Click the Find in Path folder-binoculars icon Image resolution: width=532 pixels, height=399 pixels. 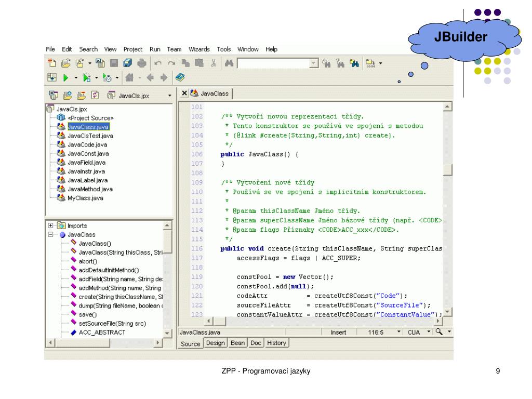click(354, 63)
